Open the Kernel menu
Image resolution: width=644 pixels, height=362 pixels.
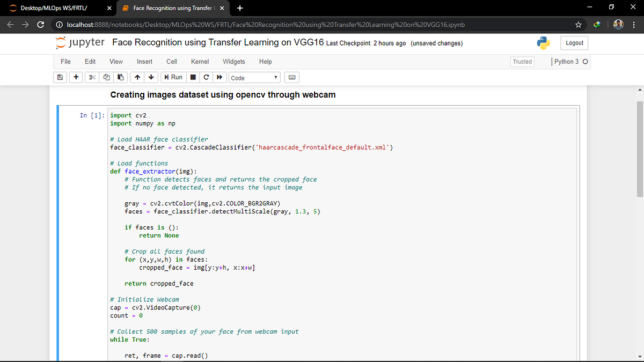(200, 62)
